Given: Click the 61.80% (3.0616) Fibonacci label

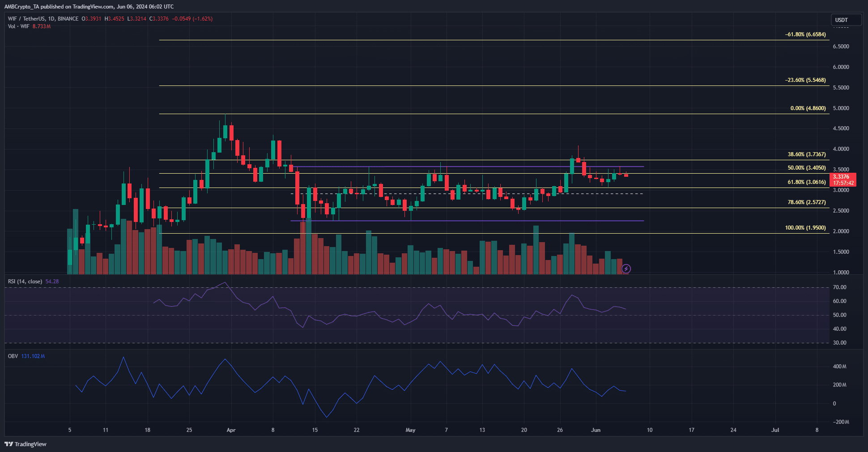Looking at the screenshot, I should click(807, 182).
